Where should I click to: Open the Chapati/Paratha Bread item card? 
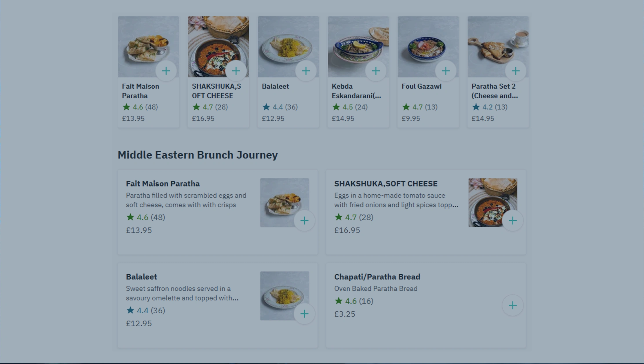pos(377,277)
